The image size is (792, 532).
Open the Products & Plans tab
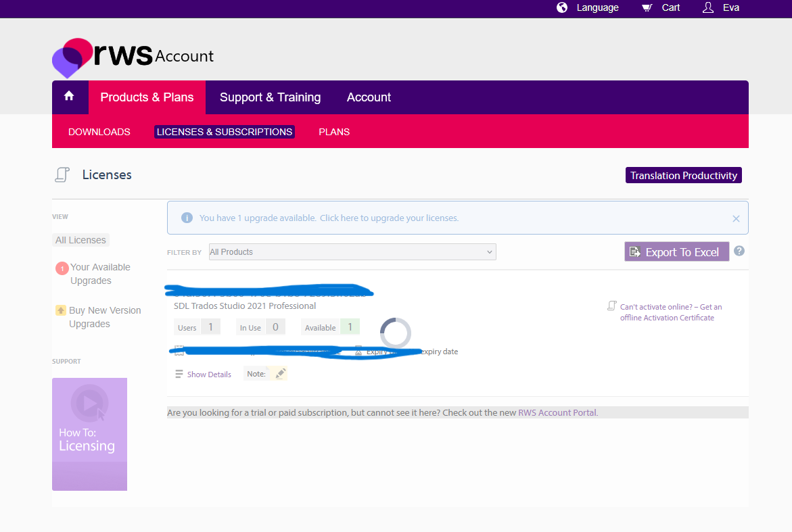point(147,97)
